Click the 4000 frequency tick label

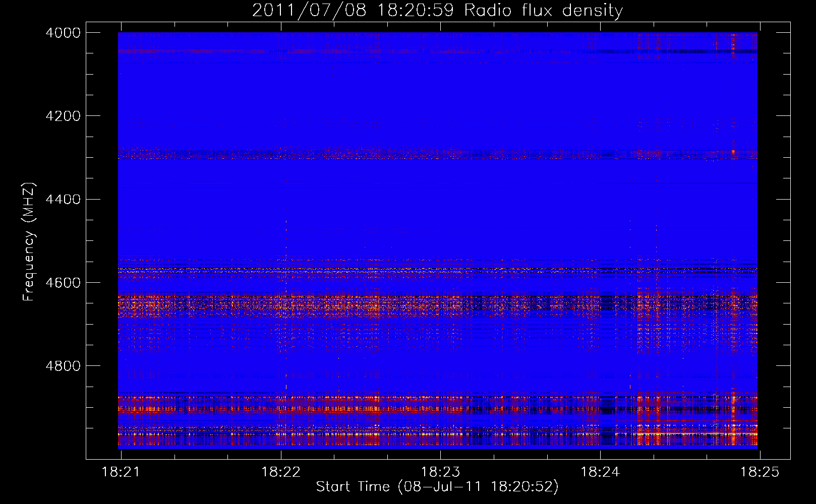pos(63,33)
